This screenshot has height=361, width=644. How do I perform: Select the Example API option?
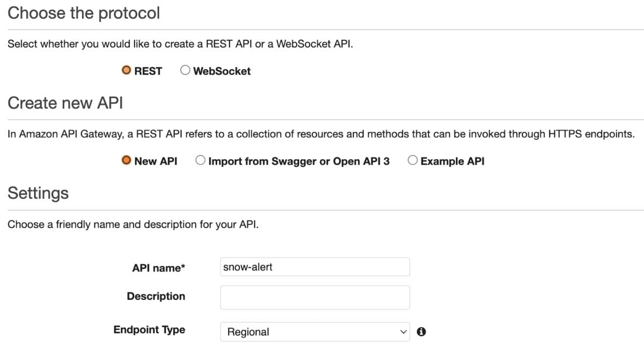[x=412, y=160]
